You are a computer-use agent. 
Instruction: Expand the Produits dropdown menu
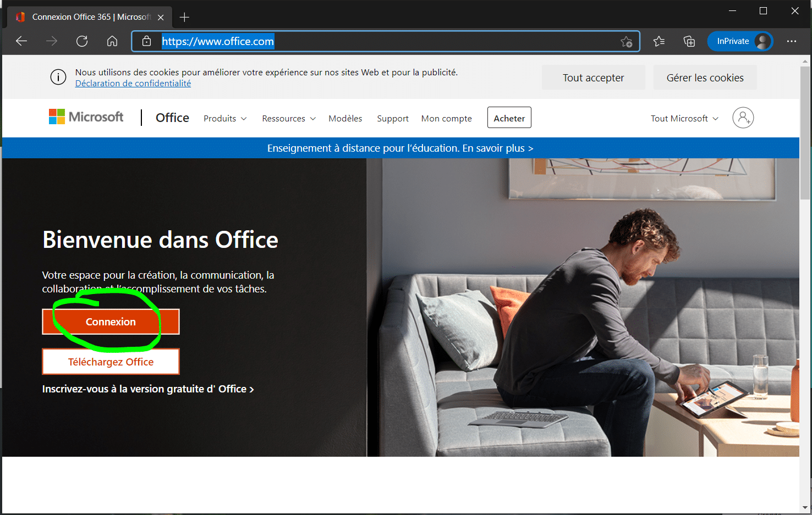pos(225,119)
